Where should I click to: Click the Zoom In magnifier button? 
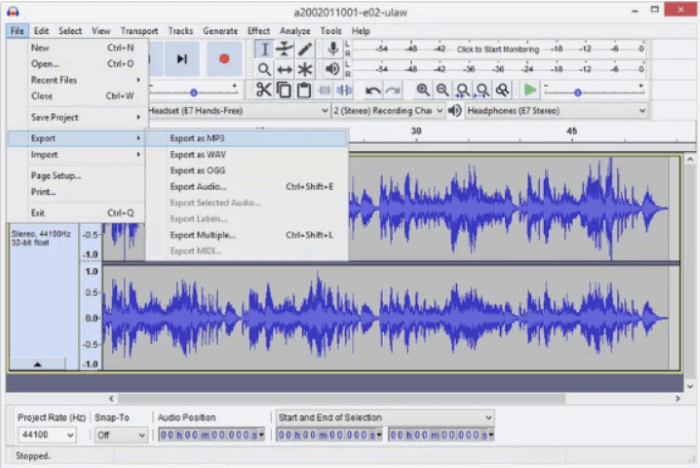(423, 90)
